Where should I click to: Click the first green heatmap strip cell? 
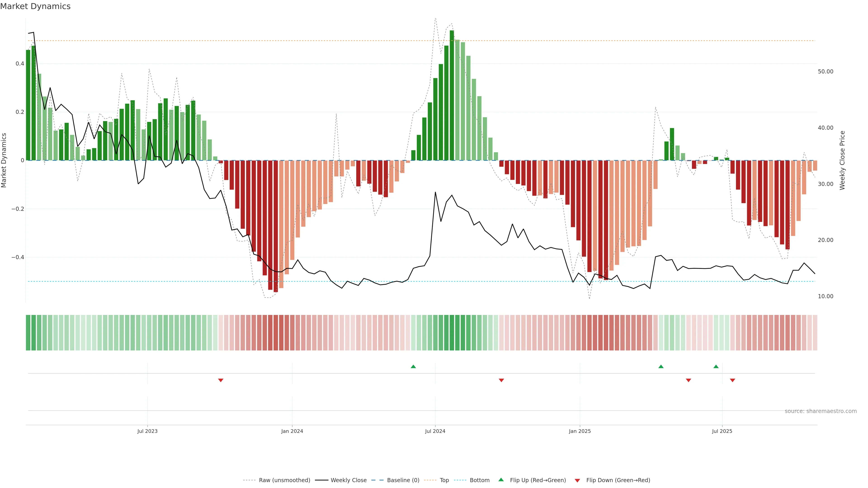tap(28, 332)
